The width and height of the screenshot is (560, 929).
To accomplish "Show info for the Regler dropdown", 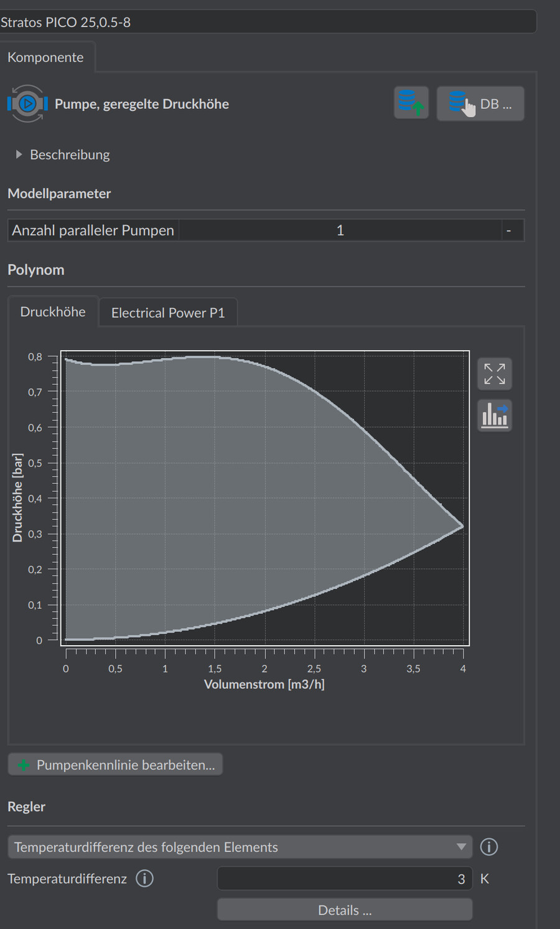I will [x=489, y=847].
